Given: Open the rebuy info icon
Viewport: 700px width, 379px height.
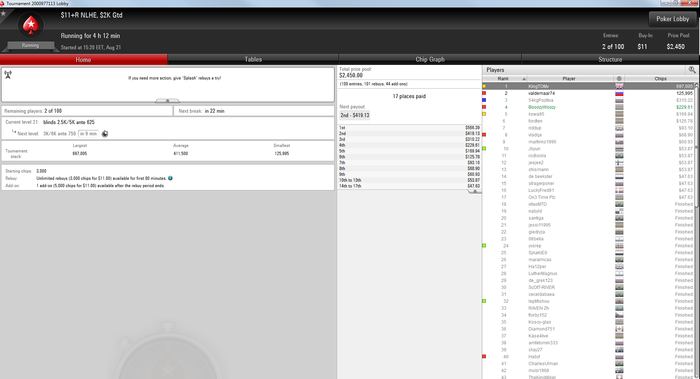Looking at the screenshot, I should pyautogui.click(x=171, y=178).
